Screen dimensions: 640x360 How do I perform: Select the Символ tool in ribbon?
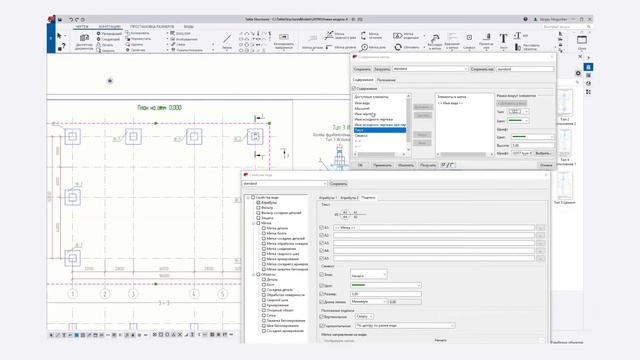[469, 42]
